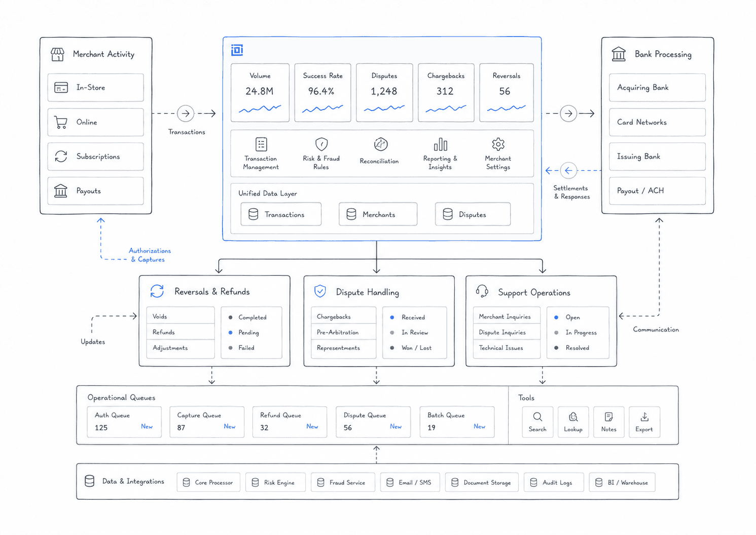Screen dimensions: 756x535
Task: Open the Document Storage integration
Action: point(482,482)
